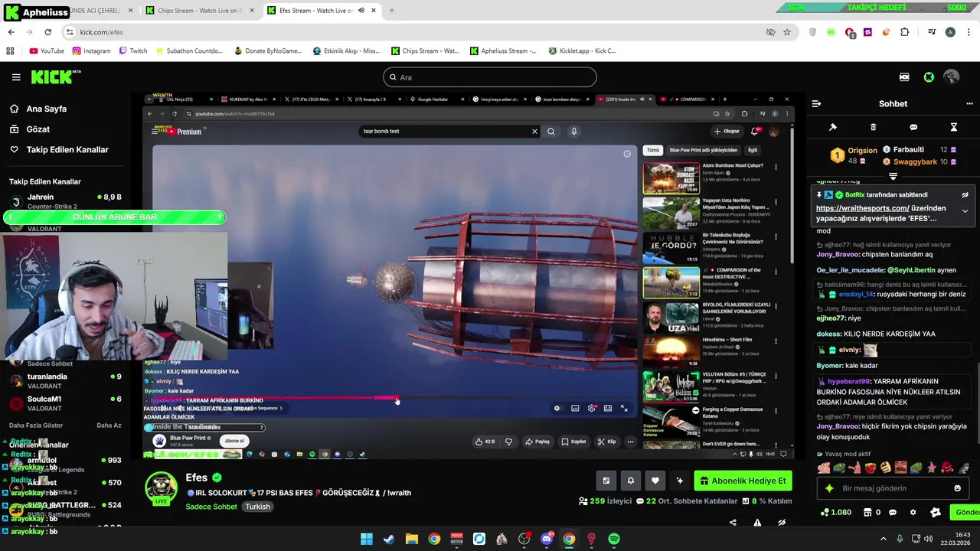The height and width of the screenshot is (551, 980).
Task: Toggle the crossed-eye icon below the stream info
Action: pos(782,523)
